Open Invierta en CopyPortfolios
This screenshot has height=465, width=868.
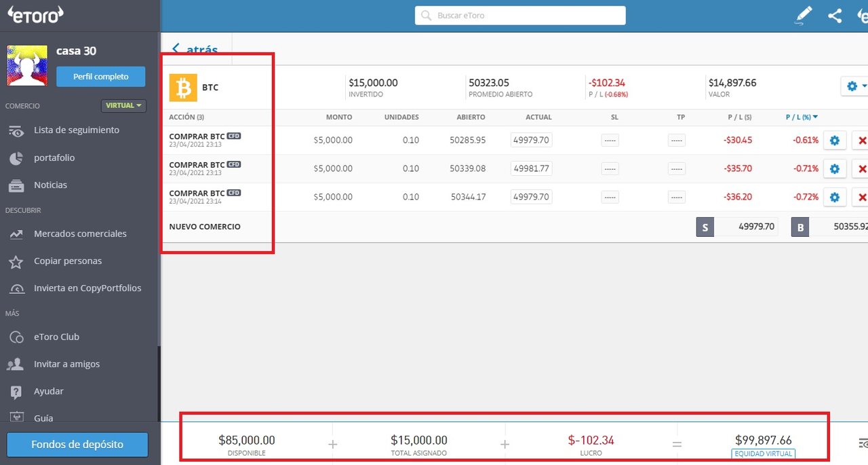(87, 288)
